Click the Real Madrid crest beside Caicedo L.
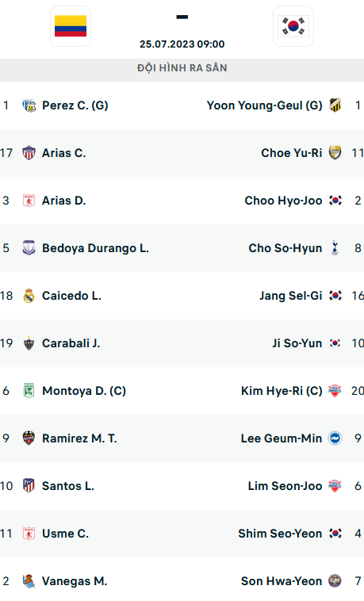The width and height of the screenshot is (364, 601). (x=29, y=296)
